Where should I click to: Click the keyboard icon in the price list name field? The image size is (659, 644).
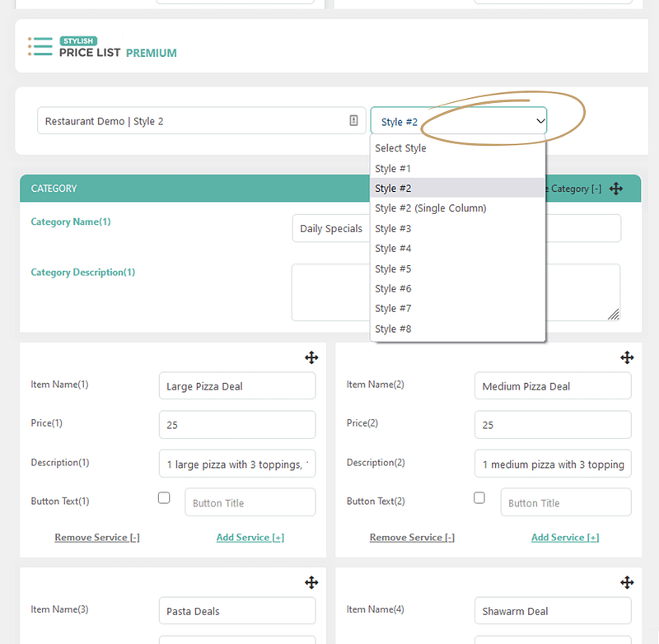(353, 120)
